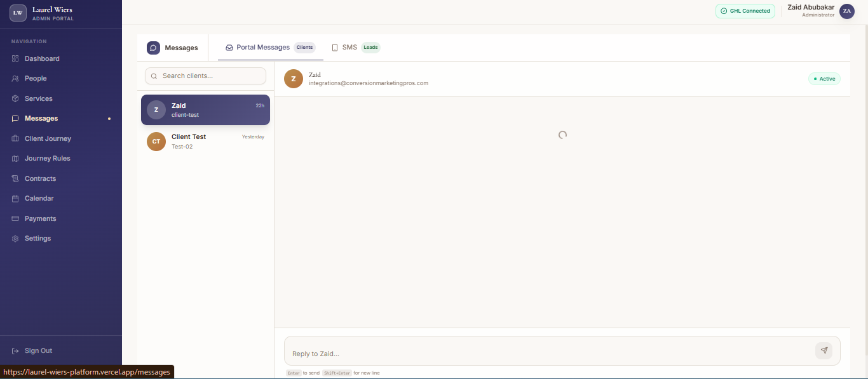This screenshot has width=868, height=379.
Task: Select the Contracts icon
Action: (x=14, y=178)
